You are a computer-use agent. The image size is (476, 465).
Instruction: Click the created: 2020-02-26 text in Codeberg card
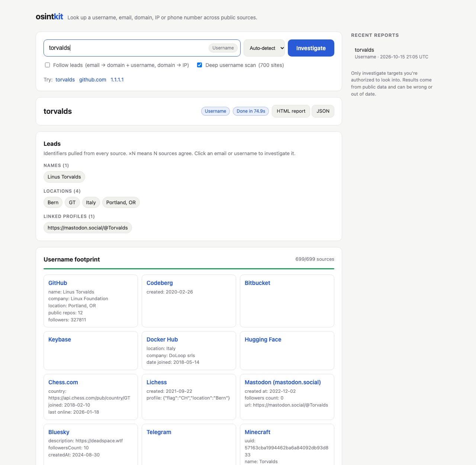click(170, 292)
